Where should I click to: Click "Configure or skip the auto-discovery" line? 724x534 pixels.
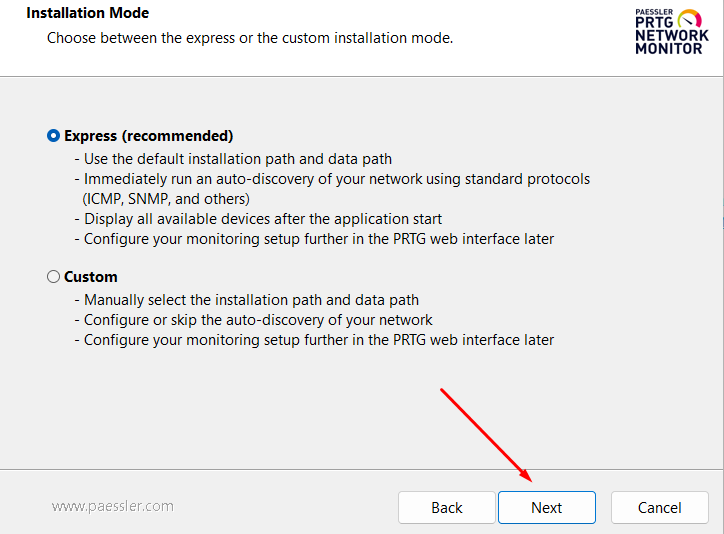click(253, 320)
